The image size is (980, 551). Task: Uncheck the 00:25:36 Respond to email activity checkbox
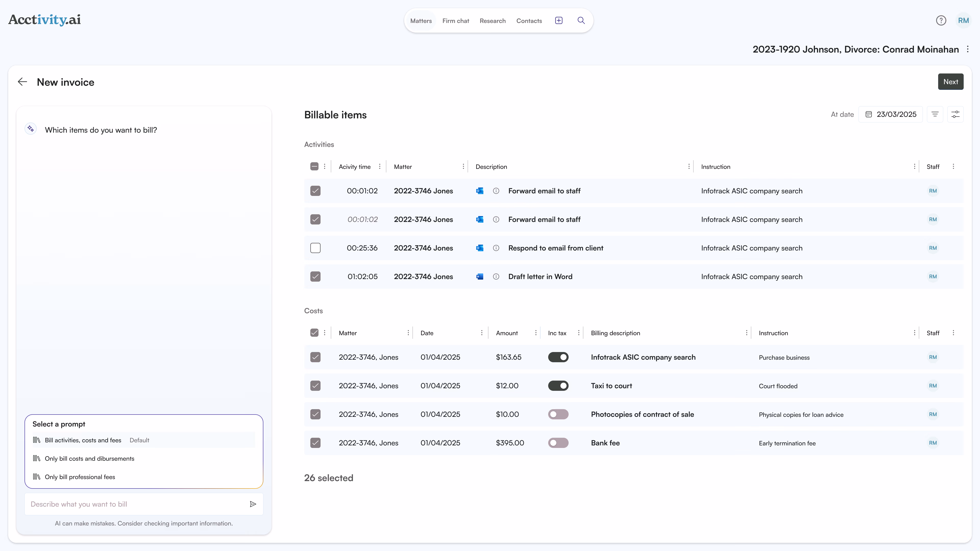pos(315,248)
